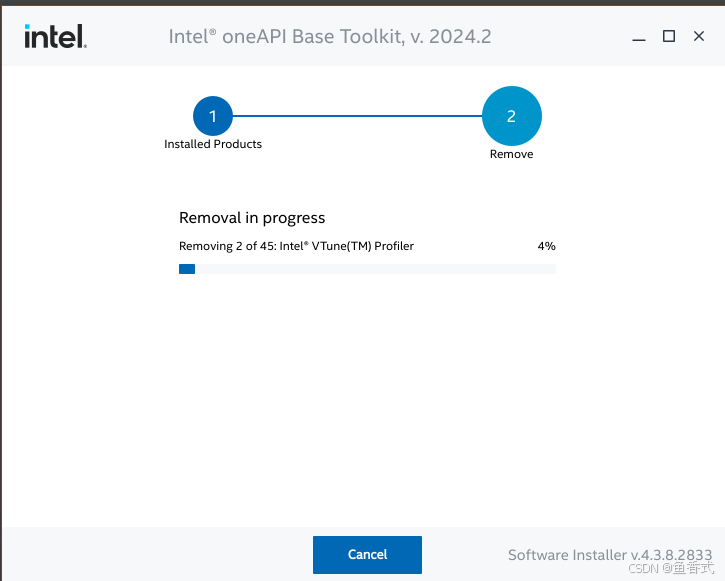Click the 4% progress value

(546, 246)
